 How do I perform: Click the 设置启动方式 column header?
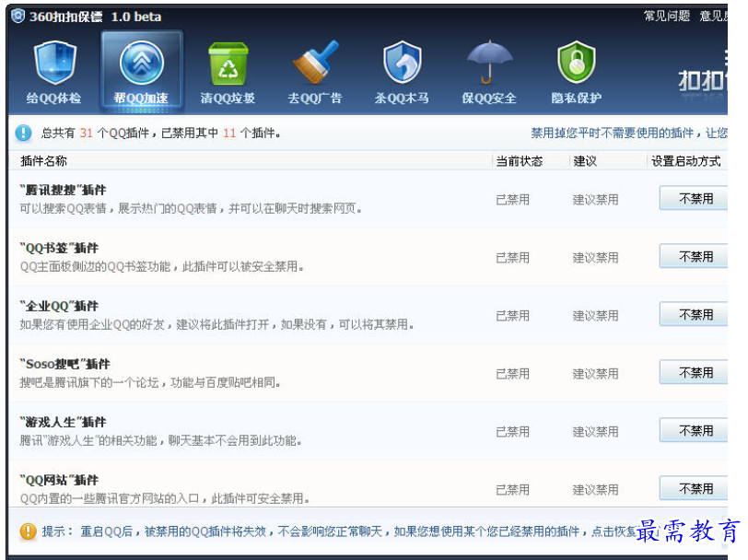coord(686,161)
